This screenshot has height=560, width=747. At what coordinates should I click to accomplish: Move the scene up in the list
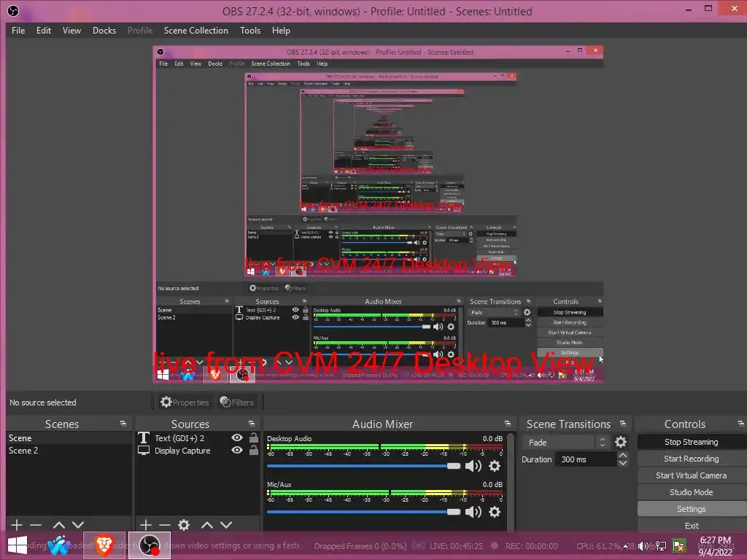[x=59, y=525]
